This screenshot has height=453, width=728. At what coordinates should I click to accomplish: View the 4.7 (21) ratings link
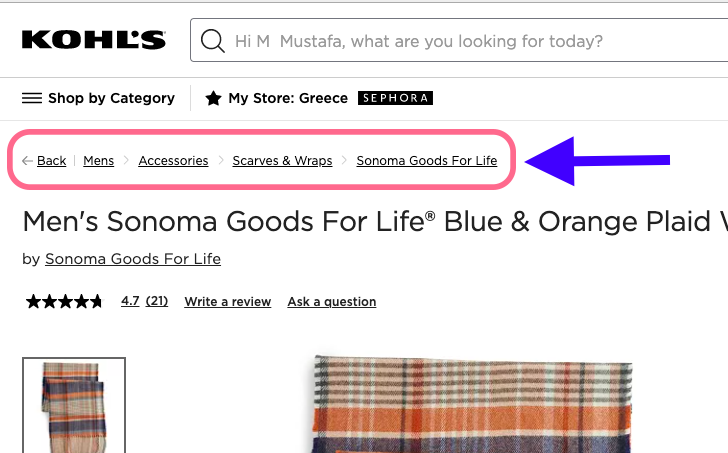click(144, 301)
